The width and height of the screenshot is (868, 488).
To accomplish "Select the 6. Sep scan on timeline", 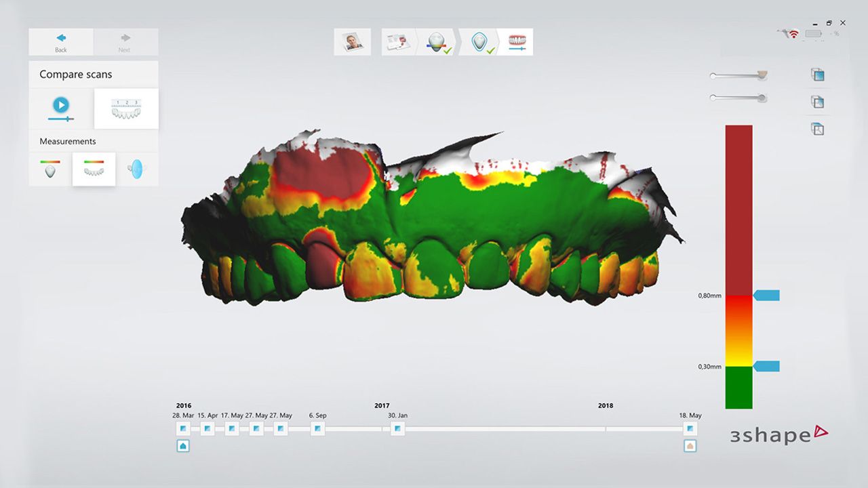I will pyautogui.click(x=317, y=428).
